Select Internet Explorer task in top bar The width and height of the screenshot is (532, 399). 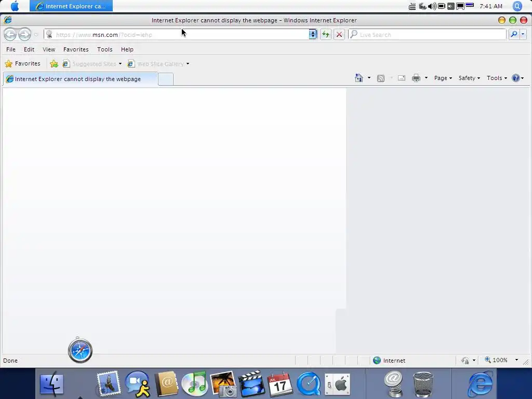coord(71,6)
